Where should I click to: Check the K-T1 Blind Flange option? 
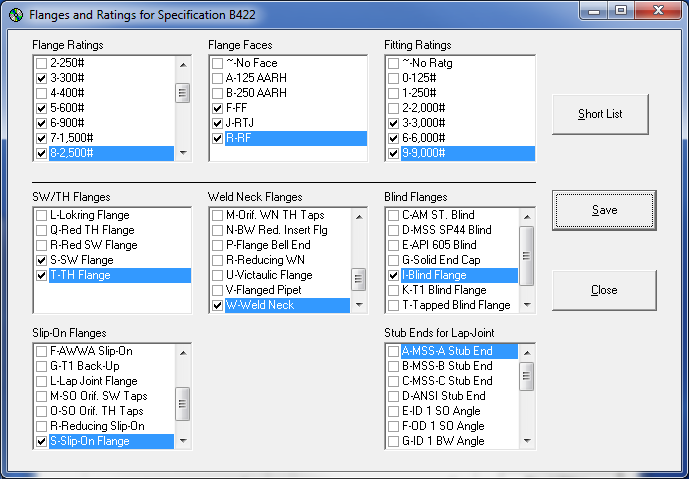point(393,290)
